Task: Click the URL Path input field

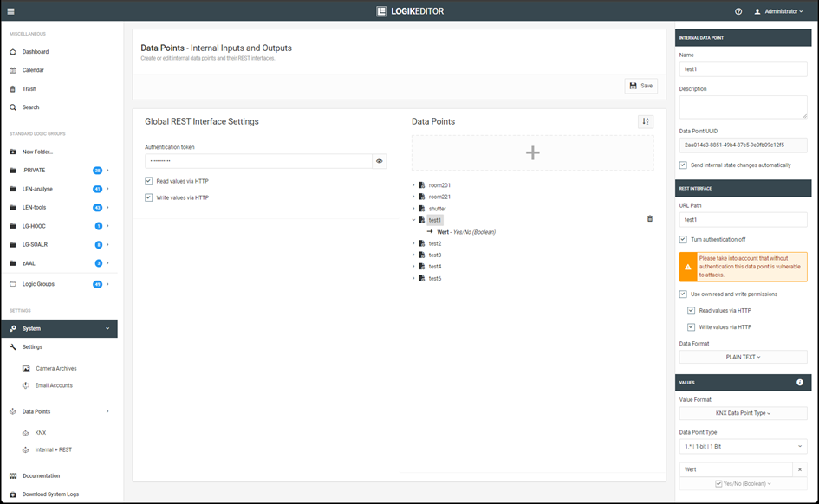Action: [743, 221]
